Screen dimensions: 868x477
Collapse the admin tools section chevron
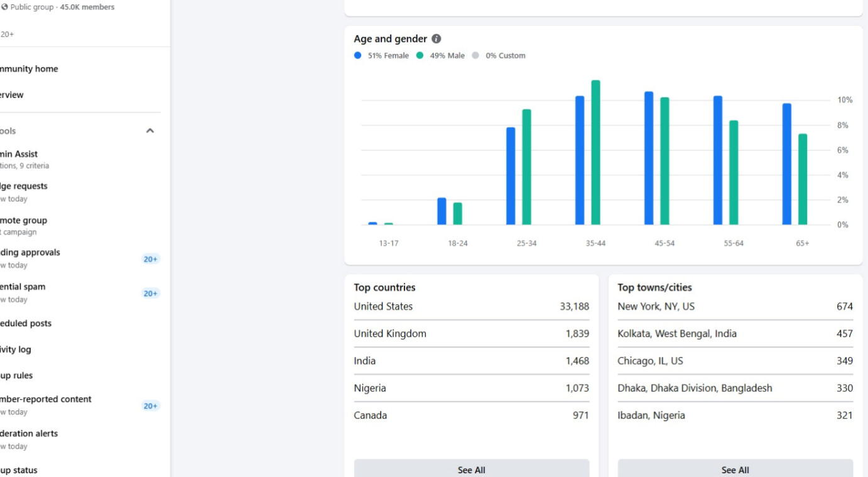coord(150,131)
